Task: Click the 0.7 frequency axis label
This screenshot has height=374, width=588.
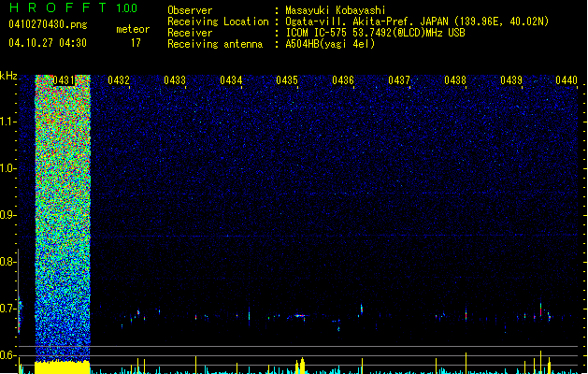Action: pyautogui.click(x=7, y=309)
